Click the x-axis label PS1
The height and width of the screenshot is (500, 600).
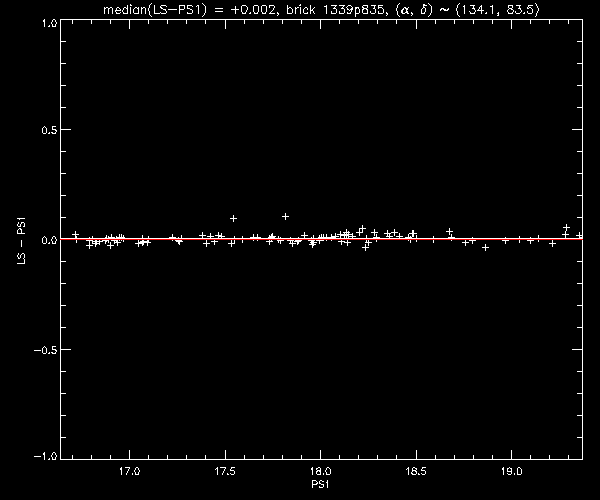click(320, 484)
